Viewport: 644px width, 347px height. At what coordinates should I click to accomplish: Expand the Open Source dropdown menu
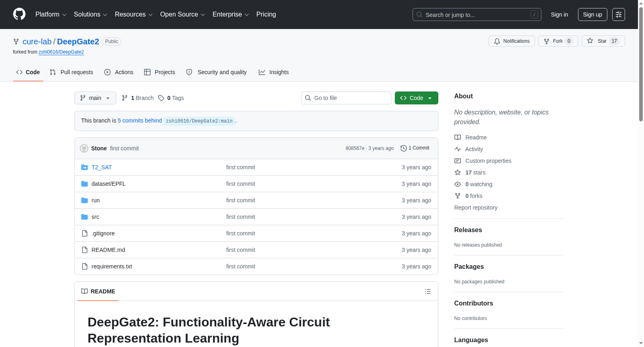[183, 15]
